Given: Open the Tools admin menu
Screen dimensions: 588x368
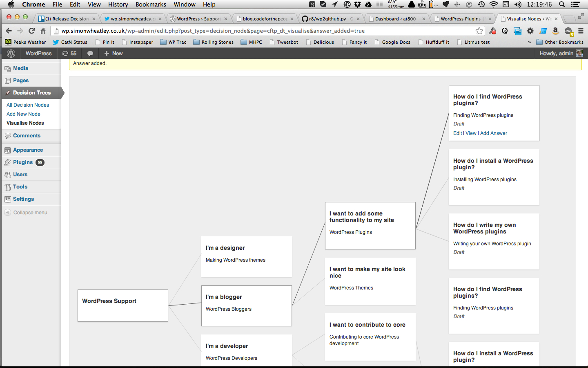Looking at the screenshot, I should pyautogui.click(x=20, y=187).
